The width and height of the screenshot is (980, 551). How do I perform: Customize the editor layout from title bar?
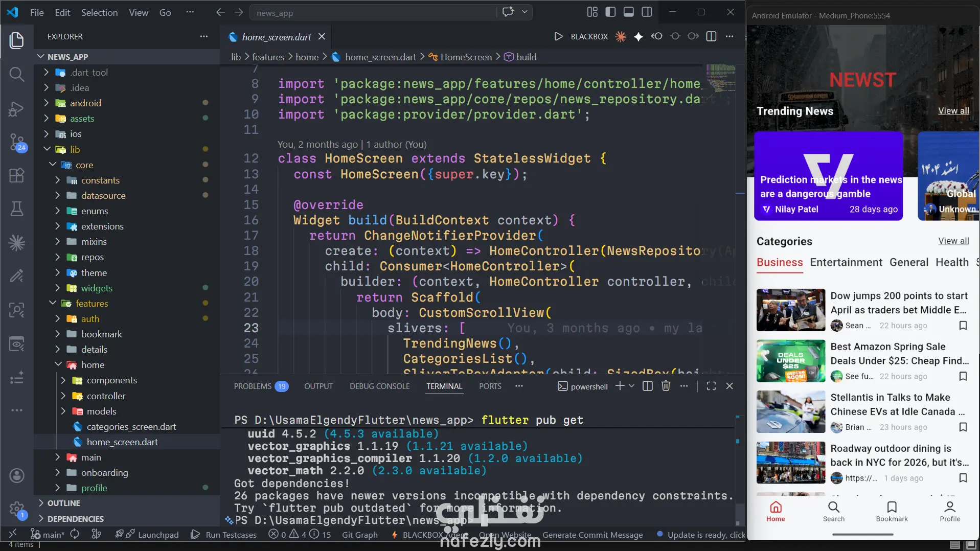click(592, 12)
